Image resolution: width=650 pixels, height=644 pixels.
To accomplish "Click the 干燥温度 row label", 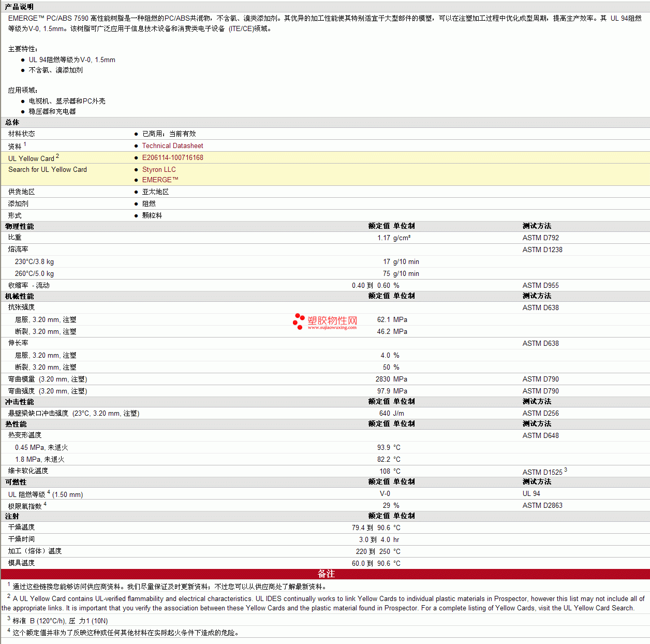I will [22, 528].
